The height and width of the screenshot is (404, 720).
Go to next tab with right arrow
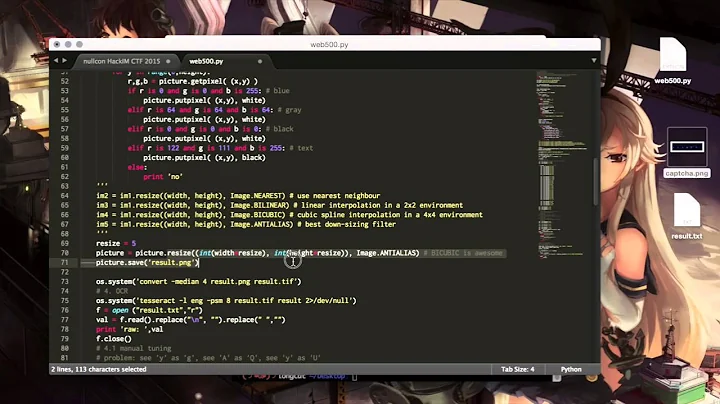tap(64, 60)
